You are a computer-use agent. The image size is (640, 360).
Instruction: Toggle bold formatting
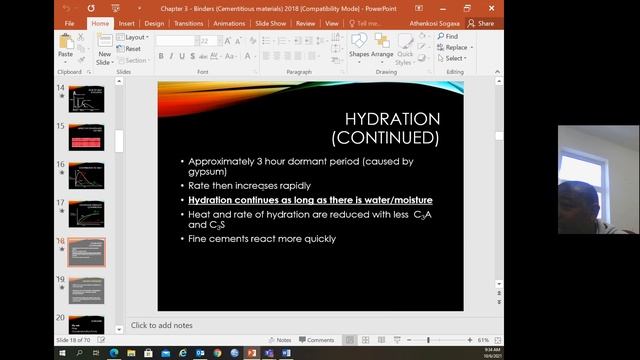coord(161,56)
